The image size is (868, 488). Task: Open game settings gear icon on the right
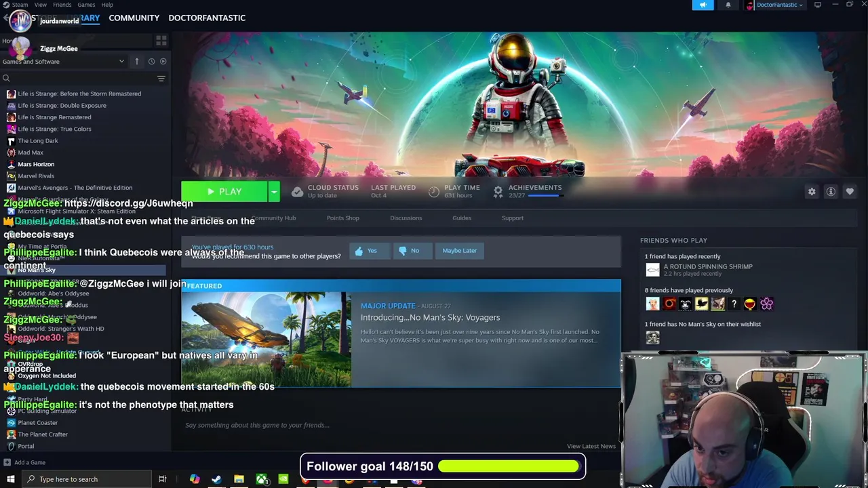point(812,192)
